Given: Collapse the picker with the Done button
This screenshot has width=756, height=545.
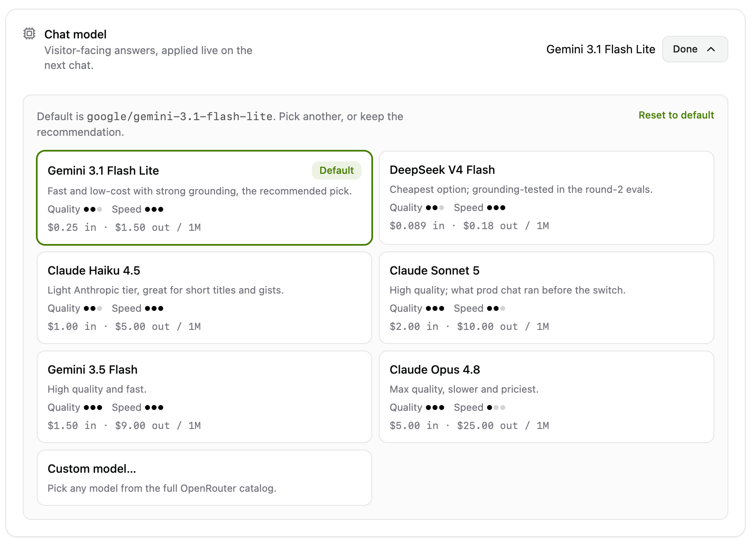Looking at the screenshot, I should coord(695,49).
